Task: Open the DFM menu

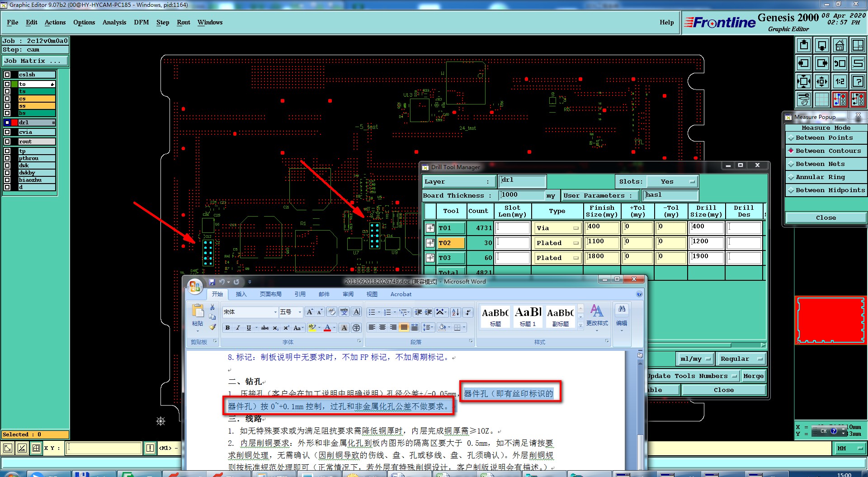Action: [x=142, y=22]
